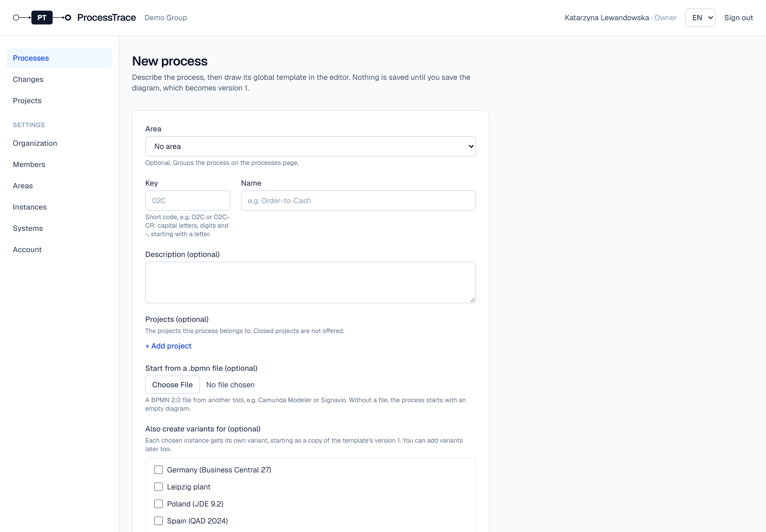This screenshot has width=766, height=532.
Task: Click the Demo Group label in header
Action: tap(166, 18)
